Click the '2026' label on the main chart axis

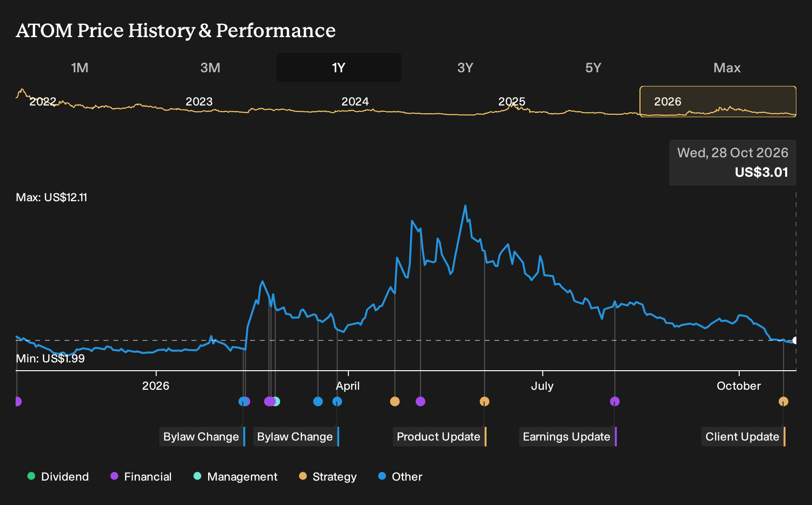(156, 386)
